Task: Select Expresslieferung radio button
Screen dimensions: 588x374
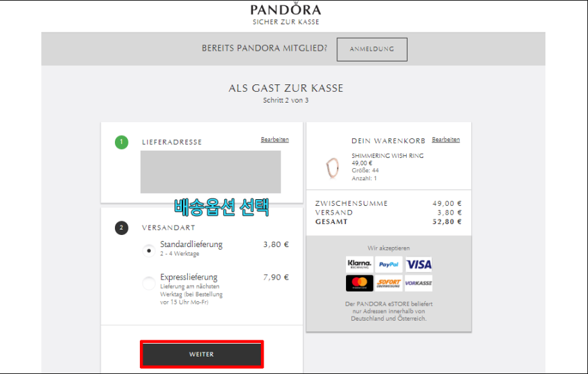Action: point(149,284)
